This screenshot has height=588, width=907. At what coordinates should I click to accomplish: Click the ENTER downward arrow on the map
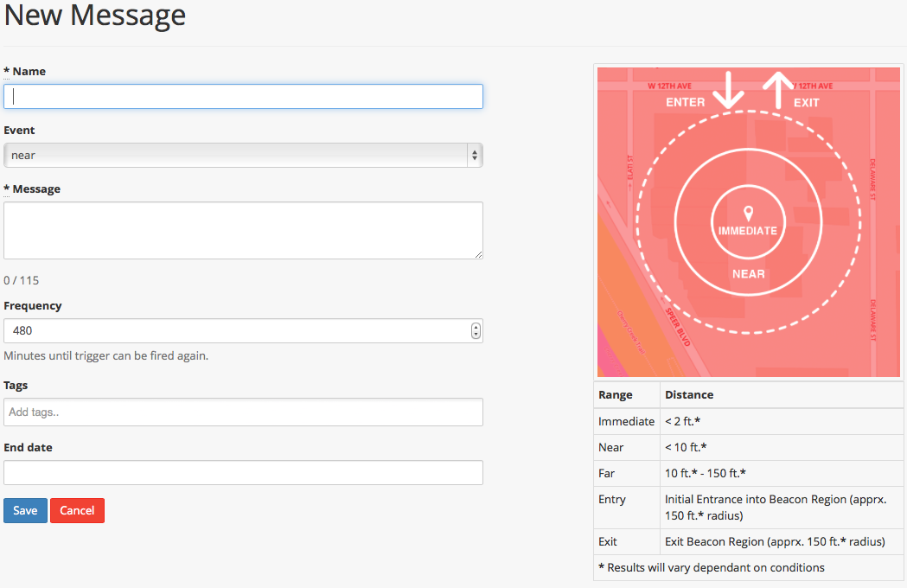click(728, 90)
